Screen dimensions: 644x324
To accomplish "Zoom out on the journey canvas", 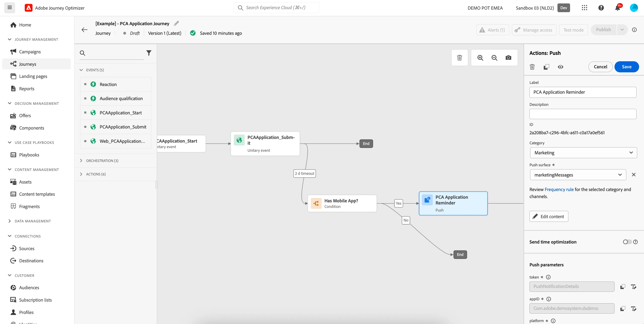I will [x=494, y=58].
